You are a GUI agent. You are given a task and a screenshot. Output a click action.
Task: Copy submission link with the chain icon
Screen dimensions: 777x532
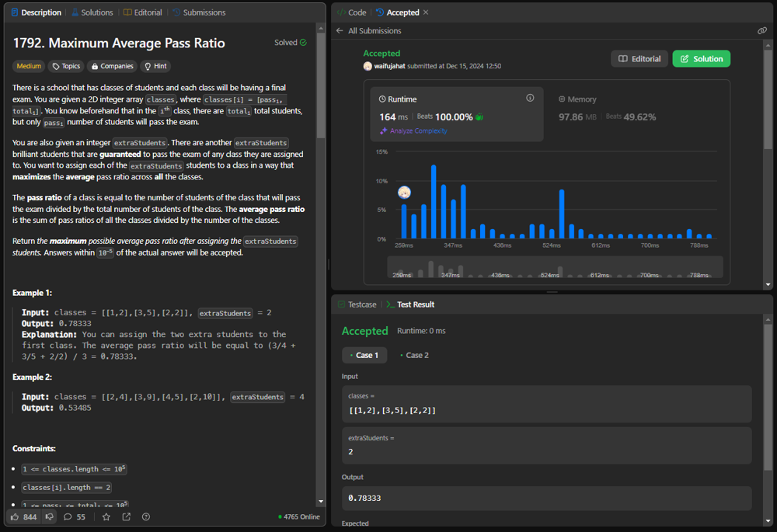tap(762, 31)
